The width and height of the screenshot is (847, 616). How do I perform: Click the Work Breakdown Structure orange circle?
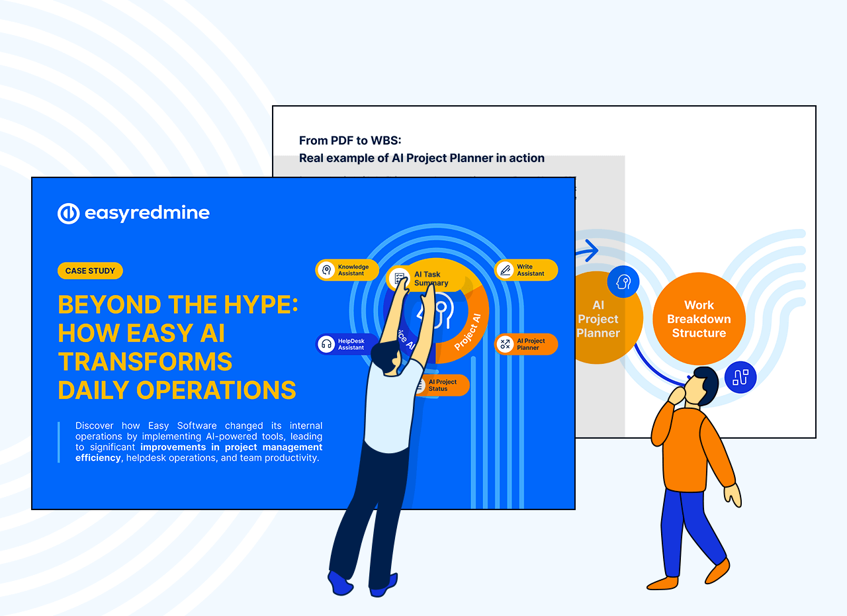[699, 319]
